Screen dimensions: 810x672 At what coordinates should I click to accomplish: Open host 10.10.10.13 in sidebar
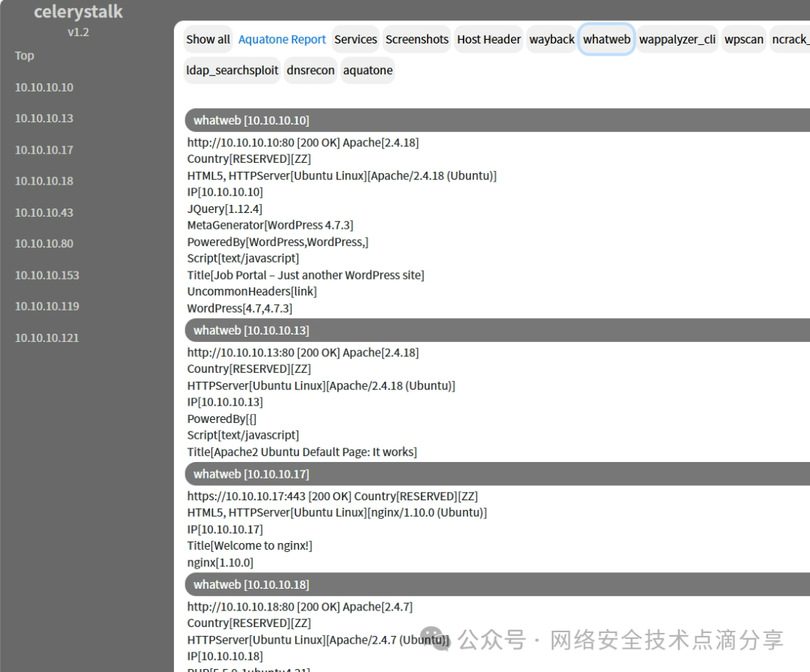[44, 118]
